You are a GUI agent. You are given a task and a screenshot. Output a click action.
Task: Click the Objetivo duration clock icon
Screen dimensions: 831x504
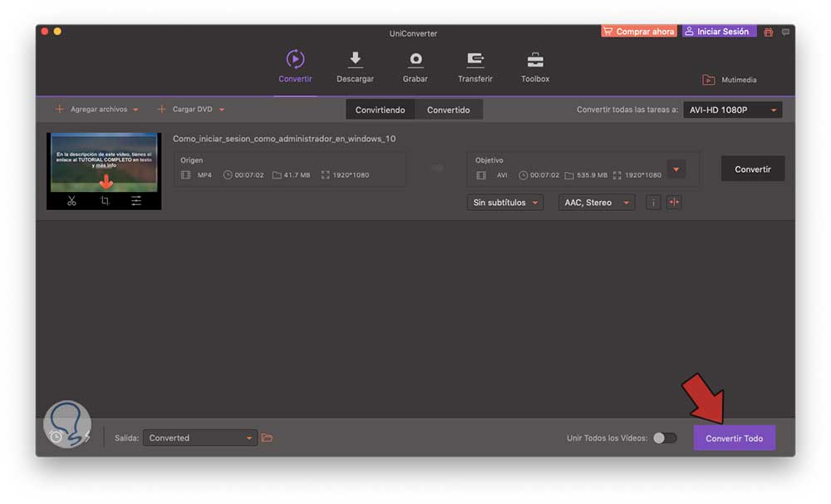coord(523,175)
